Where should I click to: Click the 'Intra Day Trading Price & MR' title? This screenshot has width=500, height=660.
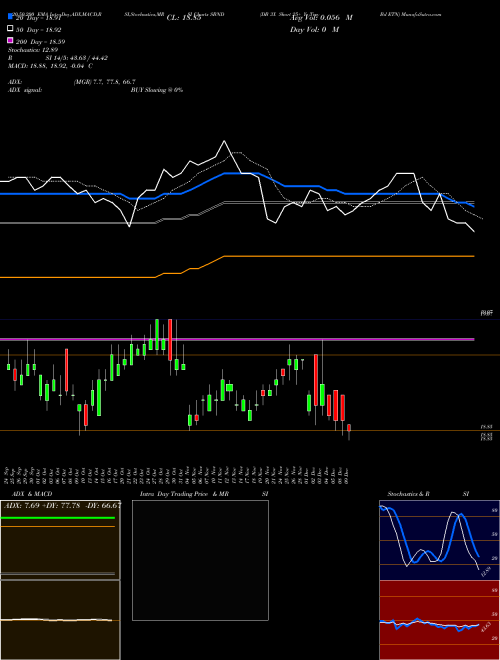184,494
